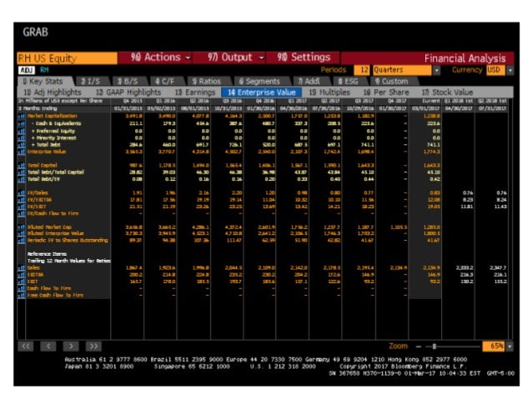Open chart icon for EV/EBIT row
Viewport: 532px width, 399px height.
[x=22, y=207]
